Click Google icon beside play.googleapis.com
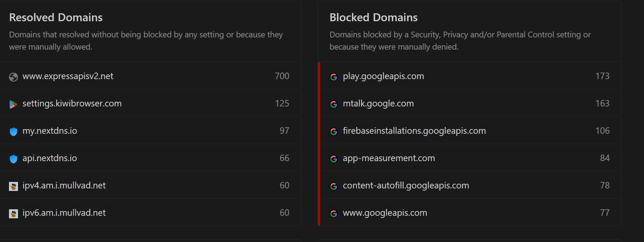Viewport: 644px width, 242px height. 334,77
